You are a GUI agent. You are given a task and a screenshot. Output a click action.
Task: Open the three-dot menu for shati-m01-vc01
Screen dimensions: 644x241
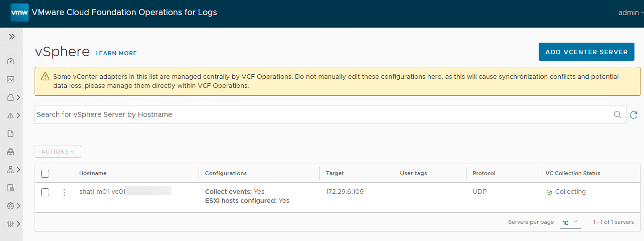point(64,192)
